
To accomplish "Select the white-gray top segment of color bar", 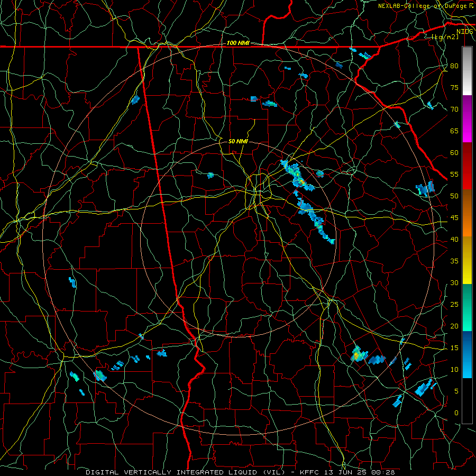I will (467, 71).
